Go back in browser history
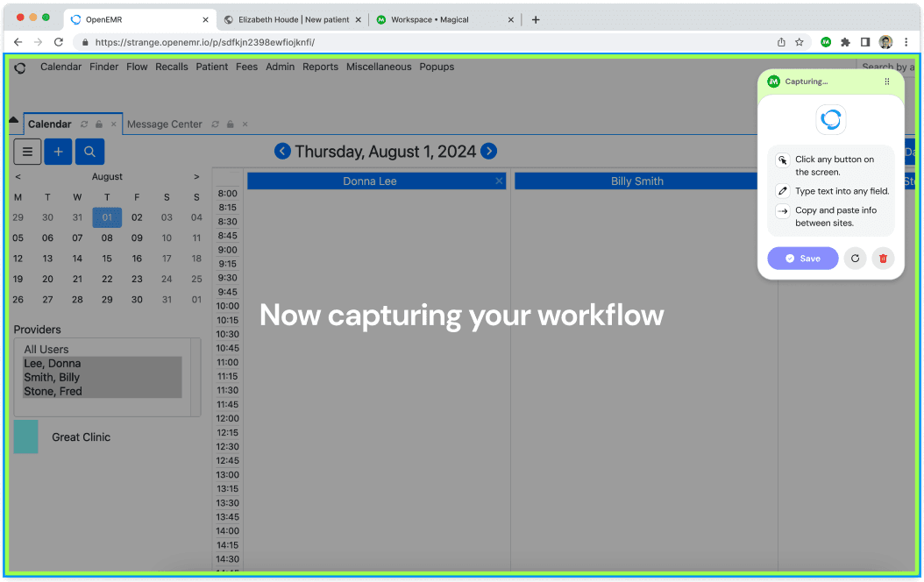This screenshot has width=924, height=582. point(18,42)
